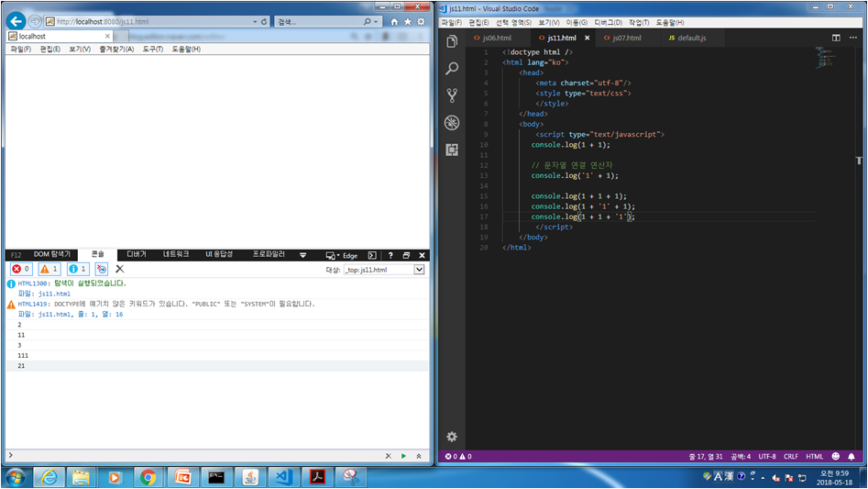The width and height of the screenshot is (868, 489).
Task: Clear the console input line with the X
Action: pyautogui.click(x=388, y=456)
